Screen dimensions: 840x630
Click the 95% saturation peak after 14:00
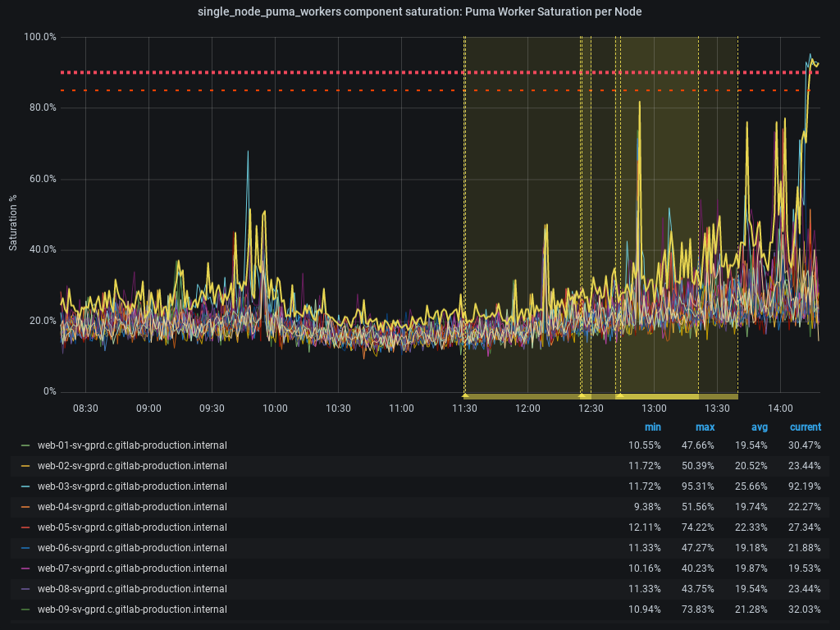click(x=810, y=56)
